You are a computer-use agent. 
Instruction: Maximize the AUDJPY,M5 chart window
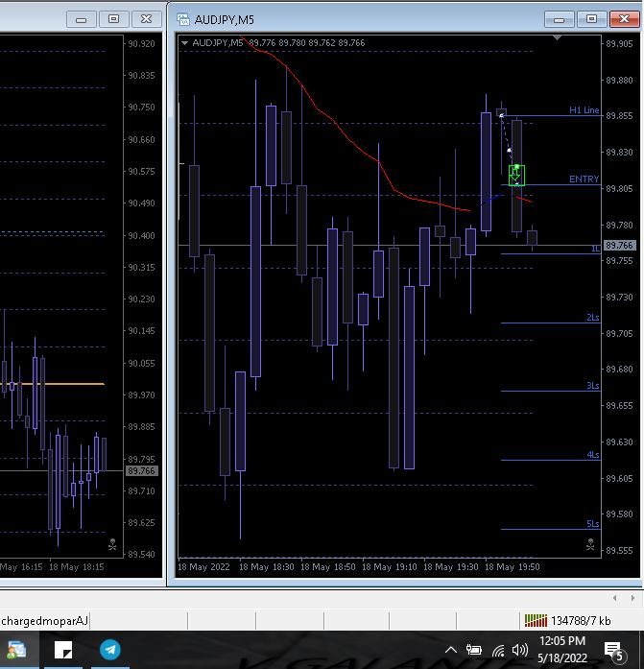(x=591, y=19)
